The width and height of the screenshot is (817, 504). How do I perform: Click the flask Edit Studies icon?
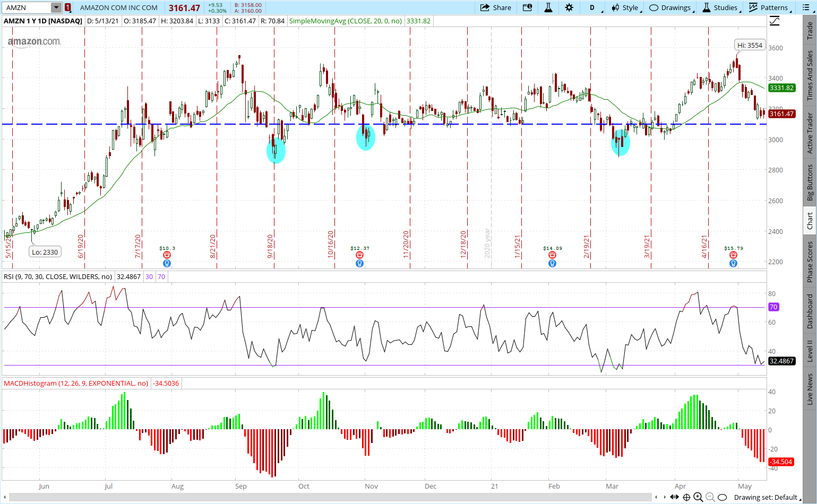pyautogui.click(x=548, y=7)
